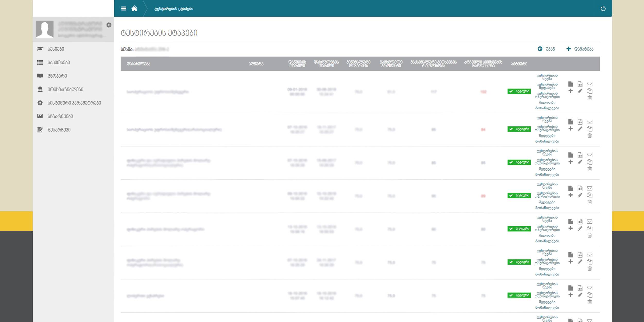
Task: Click the copy icon in first row
Action: [x=589, y=91]
